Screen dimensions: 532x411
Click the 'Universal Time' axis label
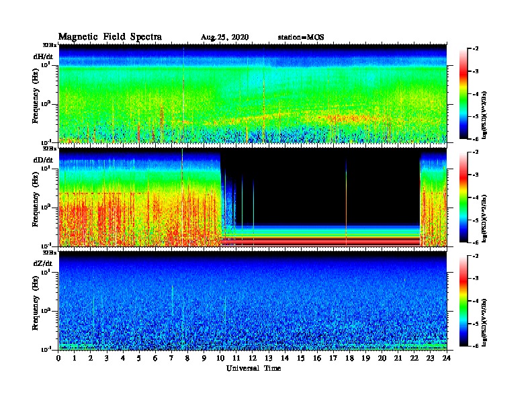coord(254,368)
